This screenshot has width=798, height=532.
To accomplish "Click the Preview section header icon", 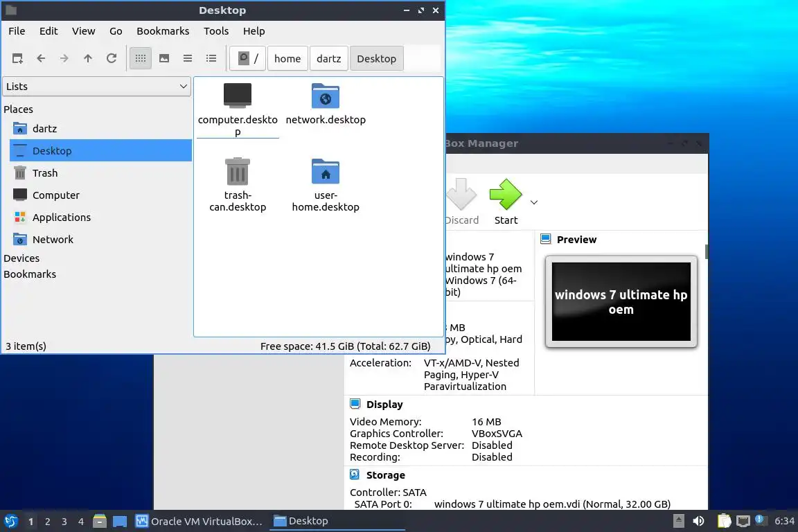I will 546,239.
